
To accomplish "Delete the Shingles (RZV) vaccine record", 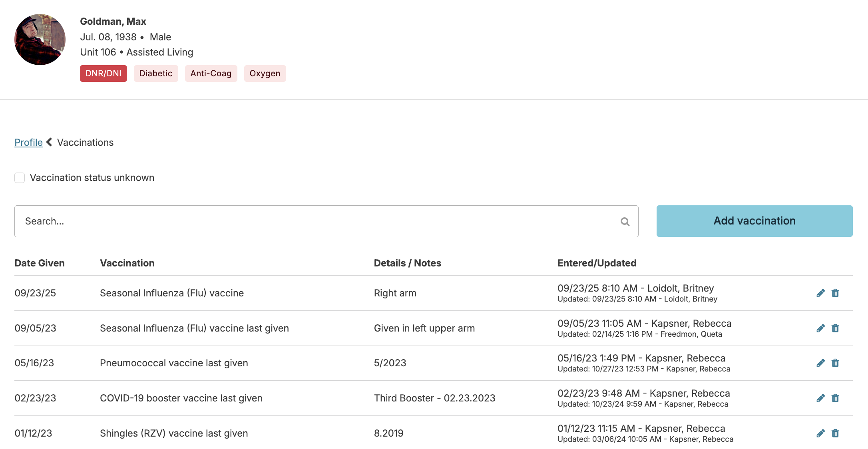I will point(835,433).
